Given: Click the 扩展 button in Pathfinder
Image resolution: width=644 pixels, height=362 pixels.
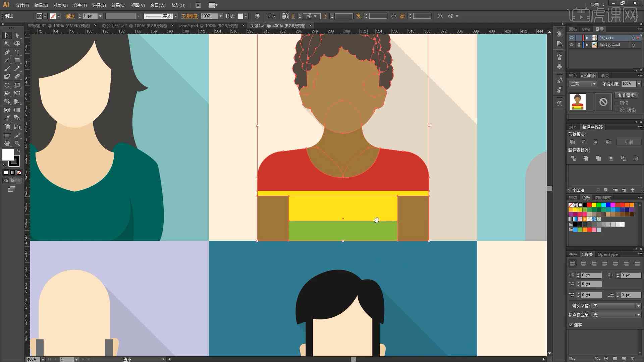Looking at the screenshot, I should click(x=628, y=142).
